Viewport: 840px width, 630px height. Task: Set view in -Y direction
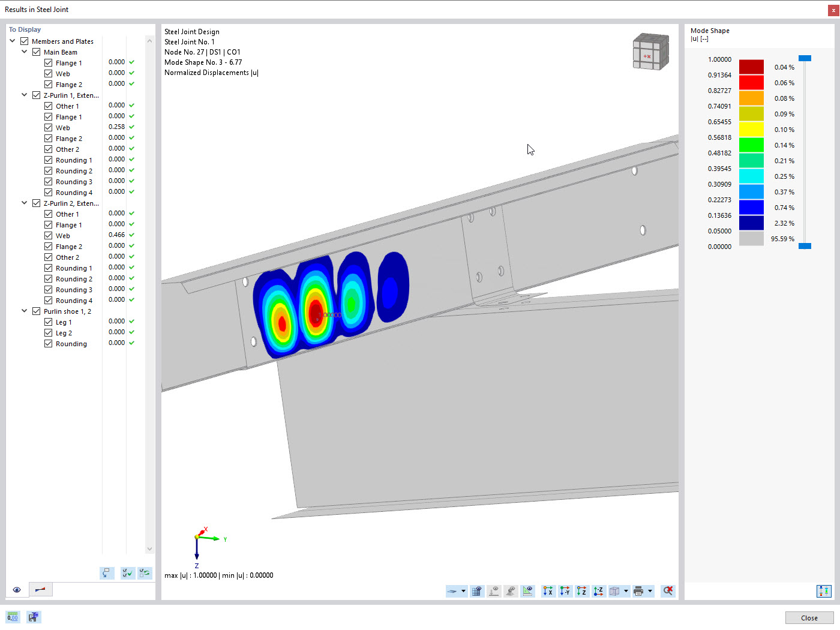pyautogui.click(x=565, y=592)
